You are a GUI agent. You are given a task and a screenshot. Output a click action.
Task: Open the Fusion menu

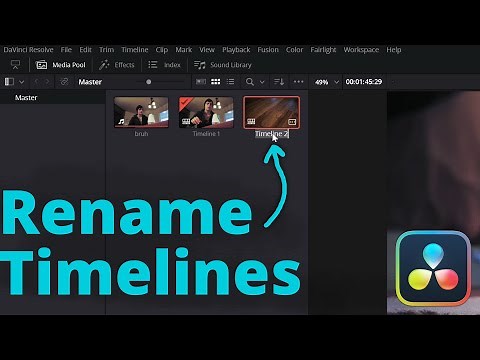tap(268, 50)
